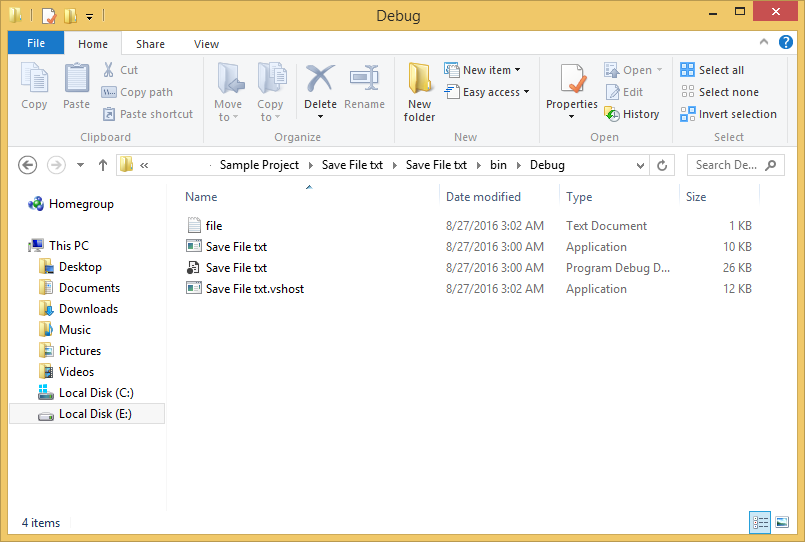Open Help with the question mark icon
Screen dimensions: 805x542
click(x=785, y=42)
